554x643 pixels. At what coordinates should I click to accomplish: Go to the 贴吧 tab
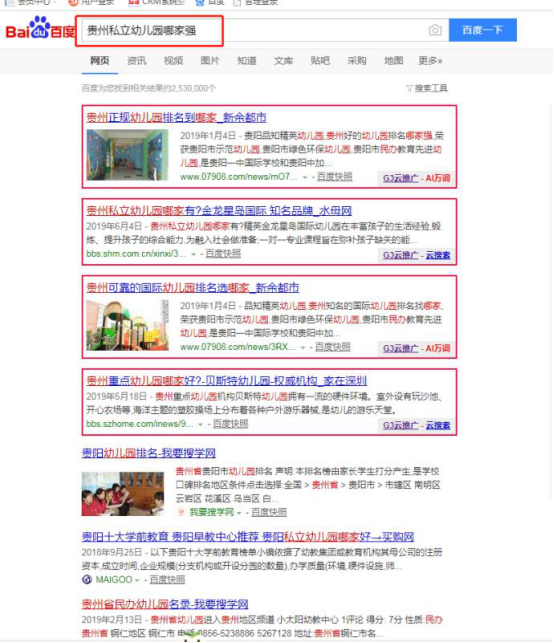(320, 61)
